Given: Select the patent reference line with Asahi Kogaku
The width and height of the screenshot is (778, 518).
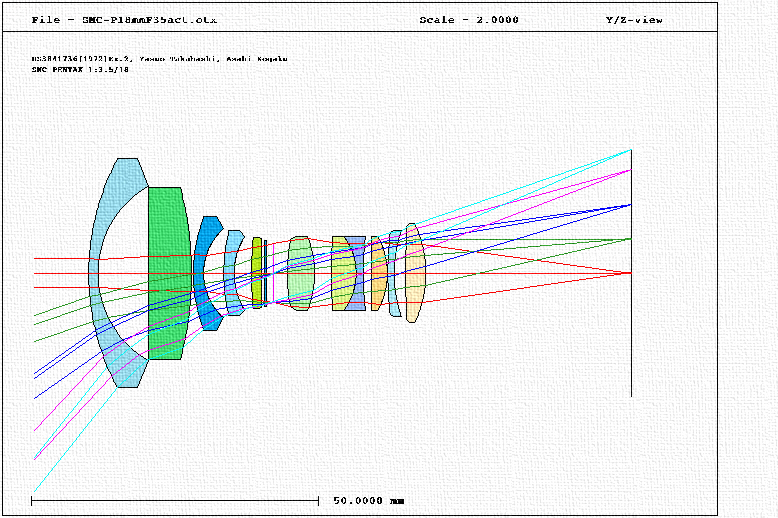Looking at the screenshot, I should click(x=159, y=59).
